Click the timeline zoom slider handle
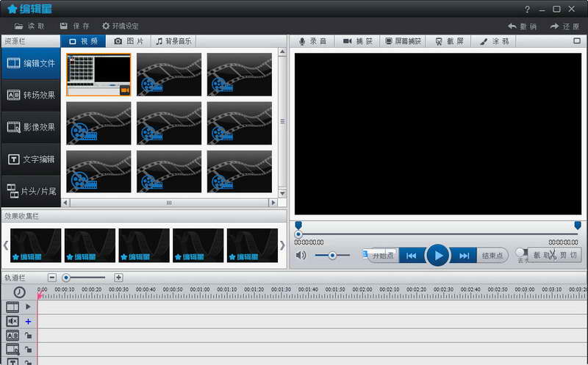This screenshot has width=588, height=365. [x=66, y=278]
